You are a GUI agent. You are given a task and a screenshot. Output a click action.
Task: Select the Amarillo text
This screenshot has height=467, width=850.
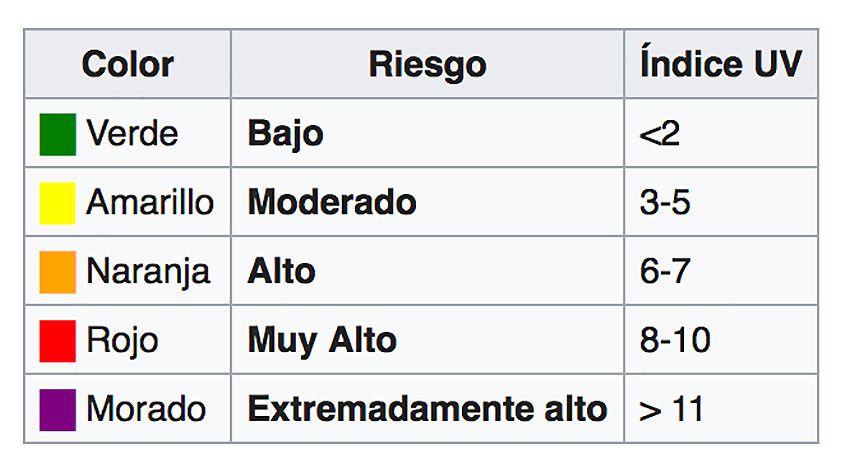[150, 203]
